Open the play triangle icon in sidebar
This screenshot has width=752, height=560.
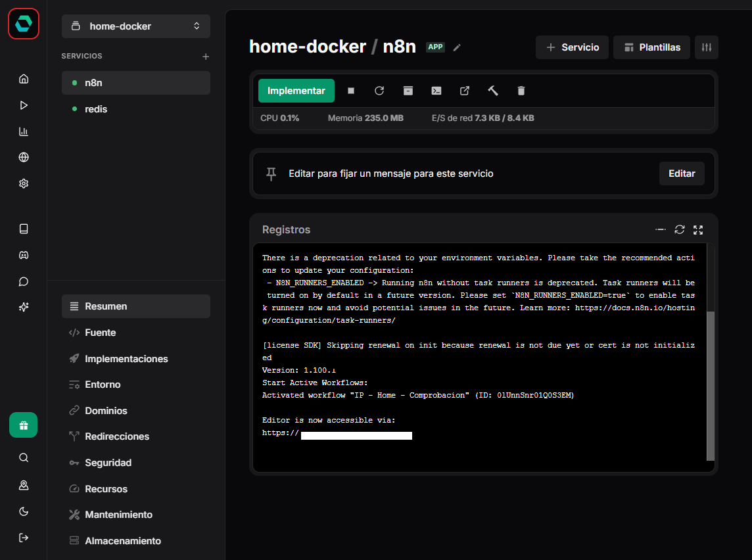[24, 105]
